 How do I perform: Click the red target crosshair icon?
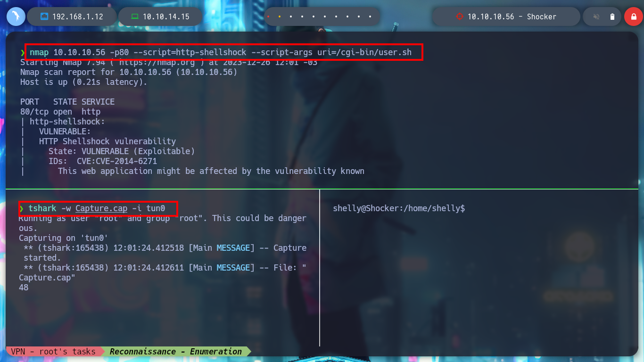(x=459, y=16)
